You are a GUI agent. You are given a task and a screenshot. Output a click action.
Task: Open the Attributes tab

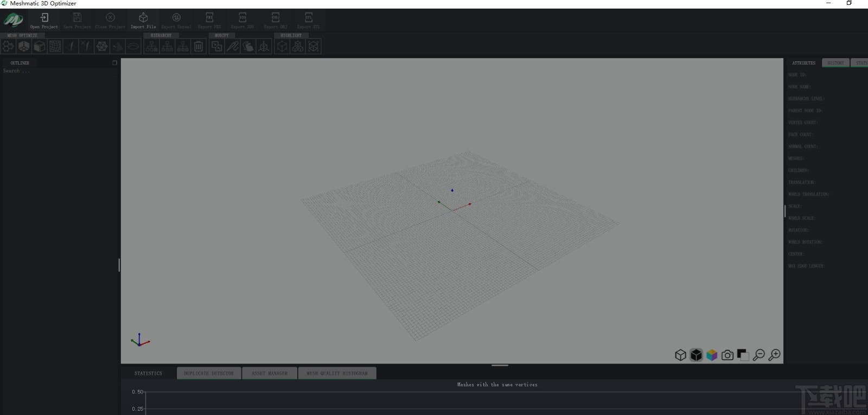(x=803, y=63)
